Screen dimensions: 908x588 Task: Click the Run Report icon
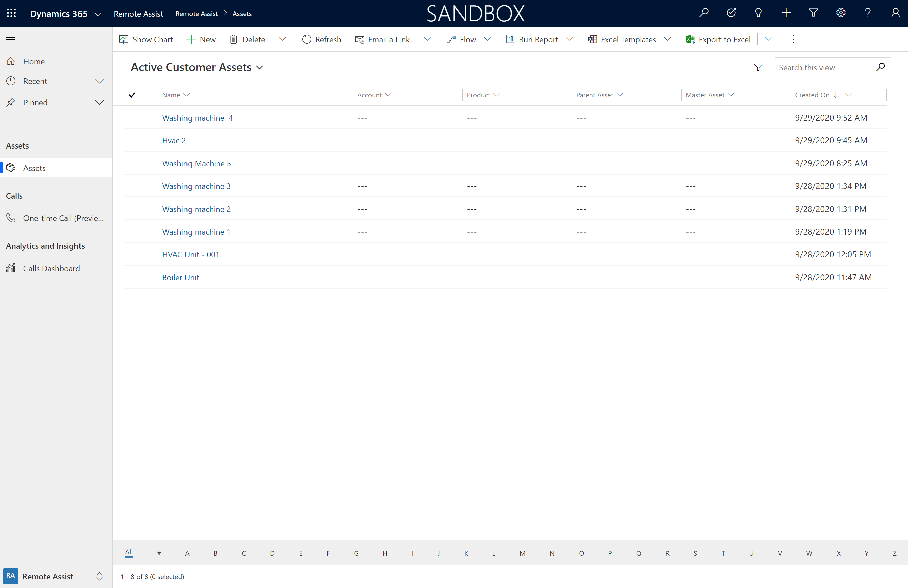510,39
